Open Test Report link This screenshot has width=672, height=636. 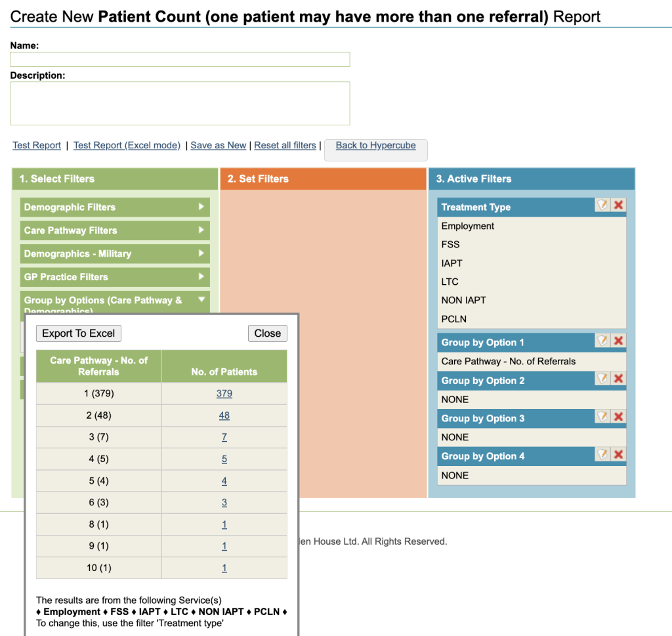point(37,146)
